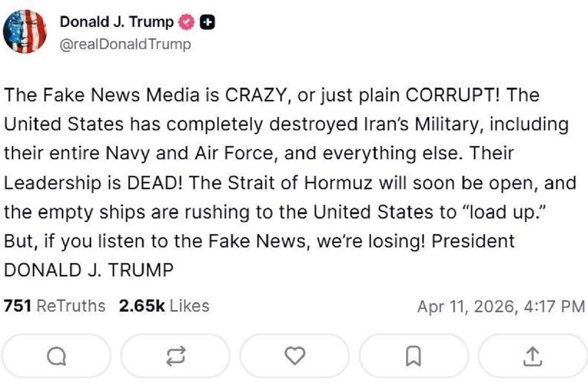Click the red verified badge

pyautogui.click(x=188, y=23)
